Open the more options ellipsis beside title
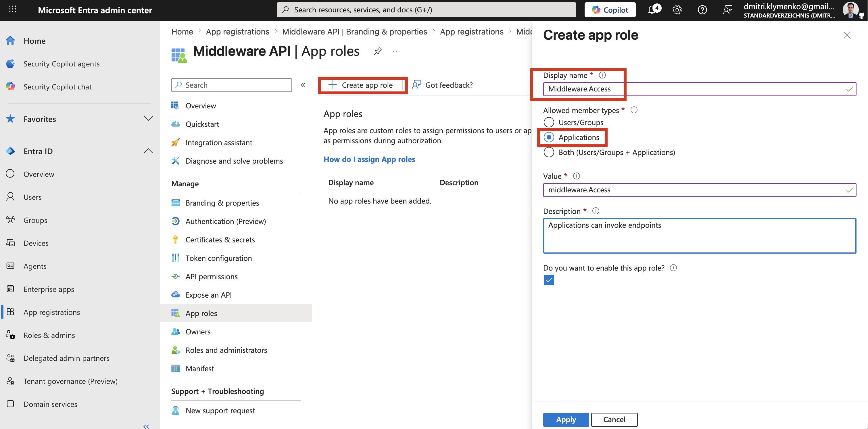This screenshot has width=868, height=429. tap(396, 51)
